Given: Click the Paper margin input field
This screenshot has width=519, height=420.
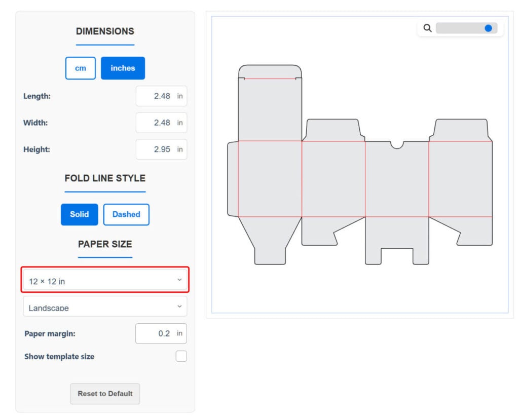Looking at the screenshot, I should tap(160, 334).
